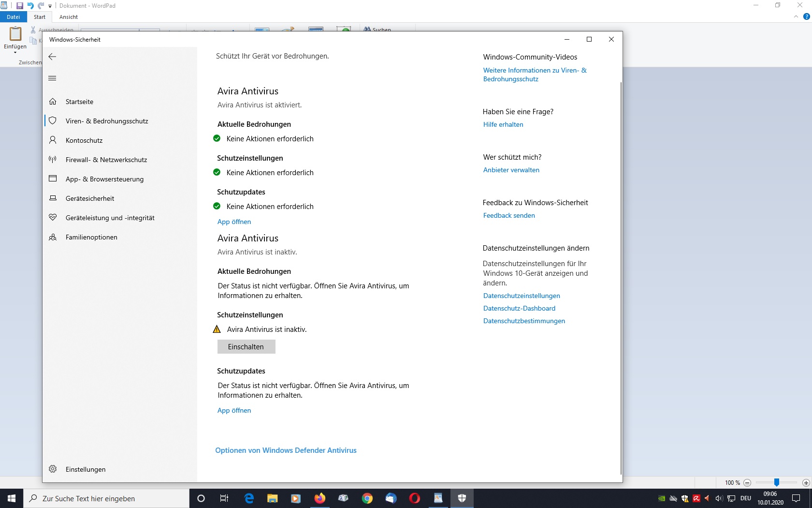Open the hamburger navigation menu
812x508 pixels.
pyautogui.click(x=53, y=78)
